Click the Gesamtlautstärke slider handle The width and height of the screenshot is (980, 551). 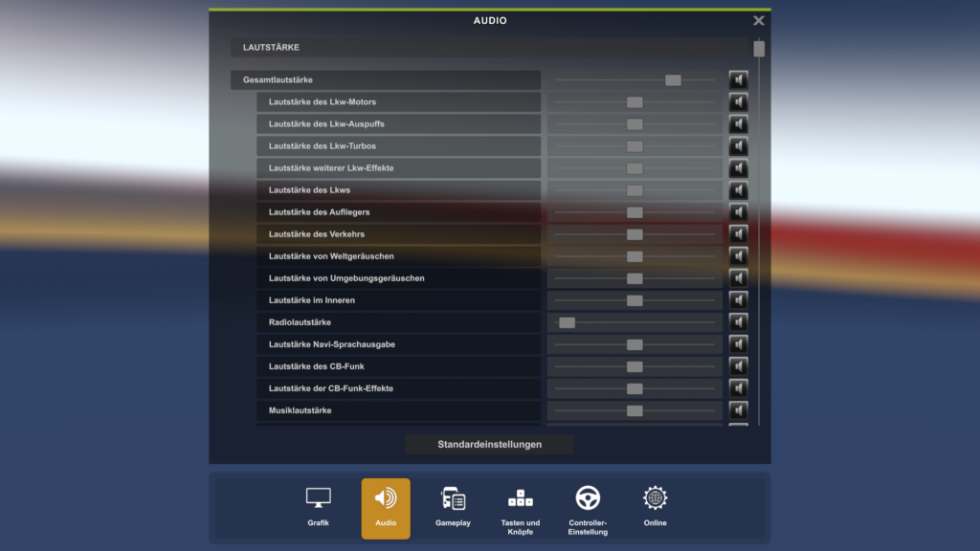[673, 80]
